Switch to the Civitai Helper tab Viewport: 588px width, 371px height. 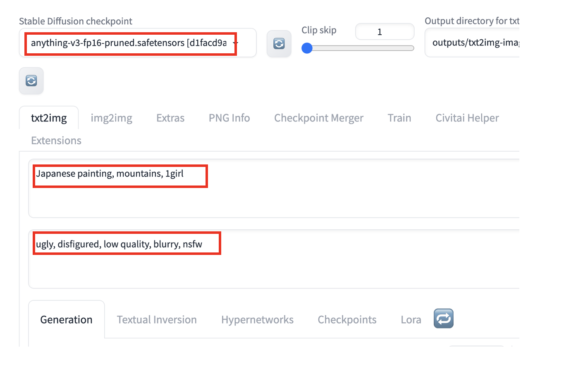(467, 118)
